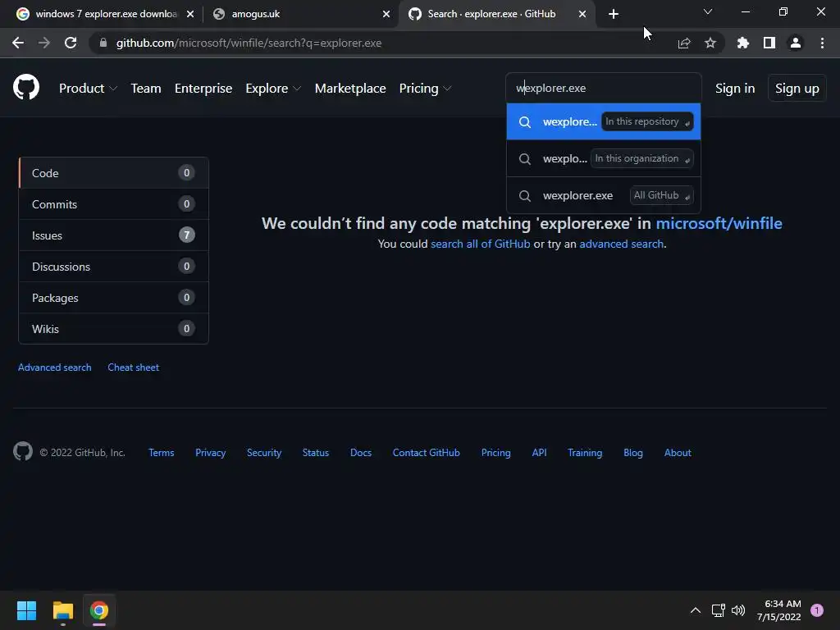Open the Status footer link
This screenshot has width=840, height=630.
pyautogui.click(x=316, y=453)
